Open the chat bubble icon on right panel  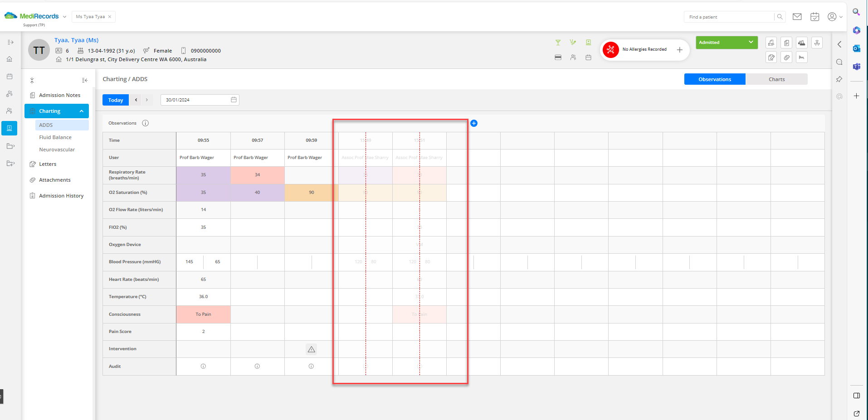[839, 62]
